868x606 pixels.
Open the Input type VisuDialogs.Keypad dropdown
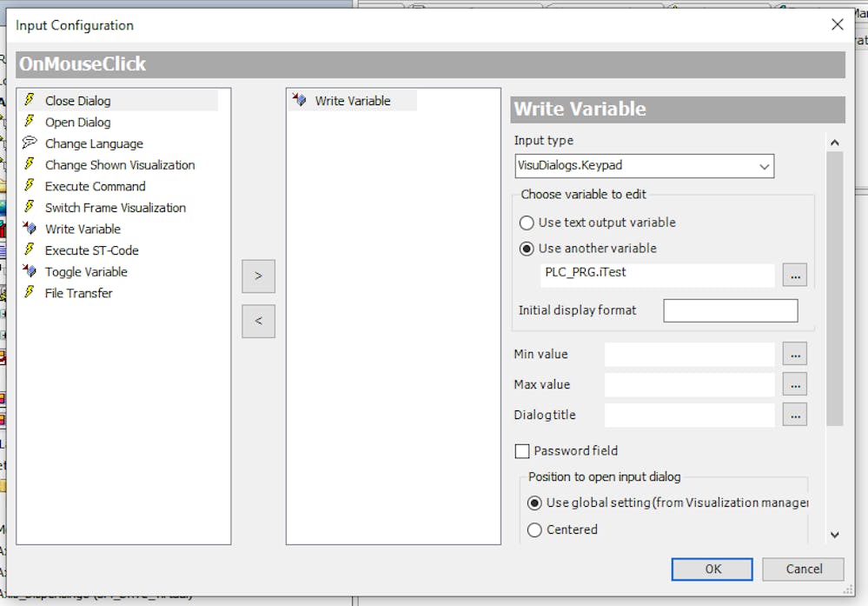[644, 165]
